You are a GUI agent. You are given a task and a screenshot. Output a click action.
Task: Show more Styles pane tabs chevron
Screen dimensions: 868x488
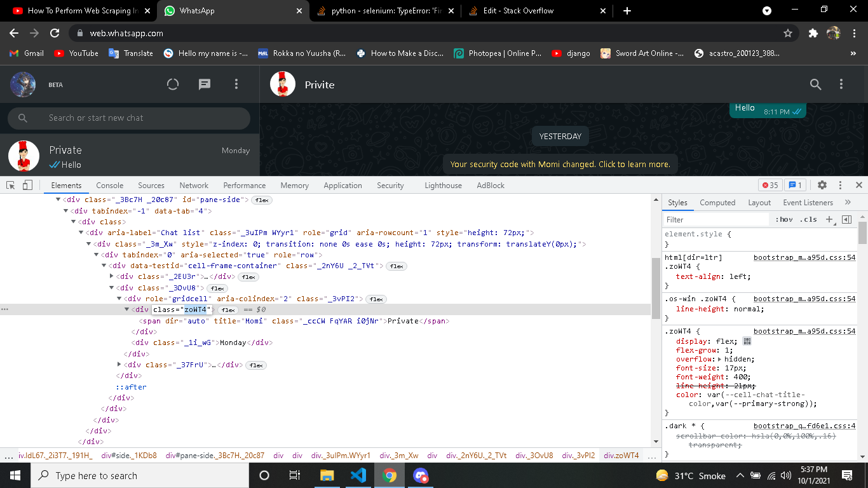point(848,202)
